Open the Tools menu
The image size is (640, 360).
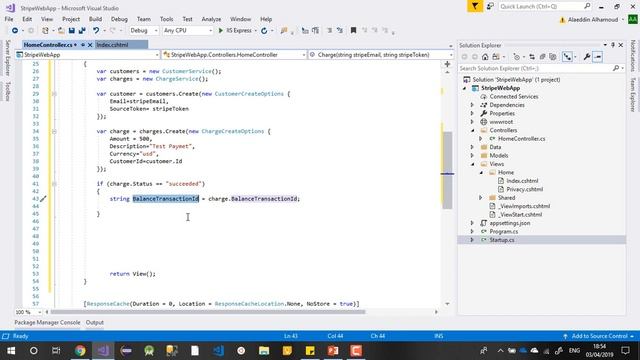pos(166,19)
